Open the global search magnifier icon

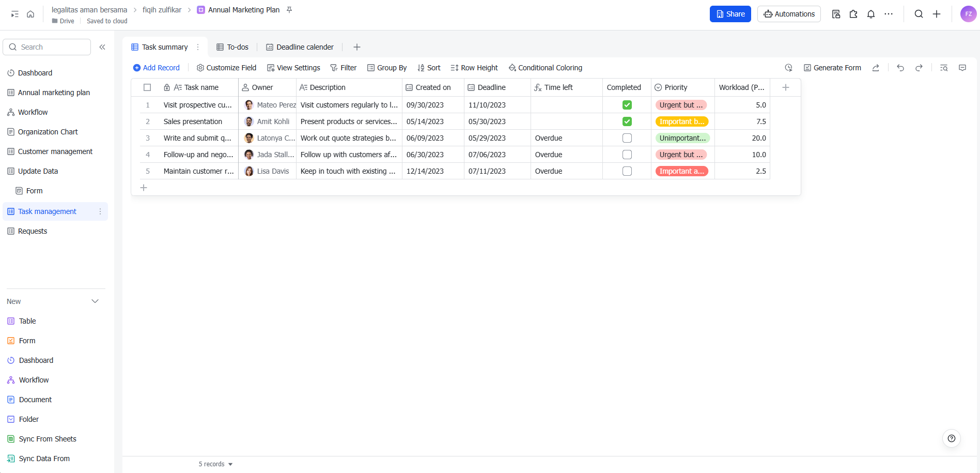(919, 14)
